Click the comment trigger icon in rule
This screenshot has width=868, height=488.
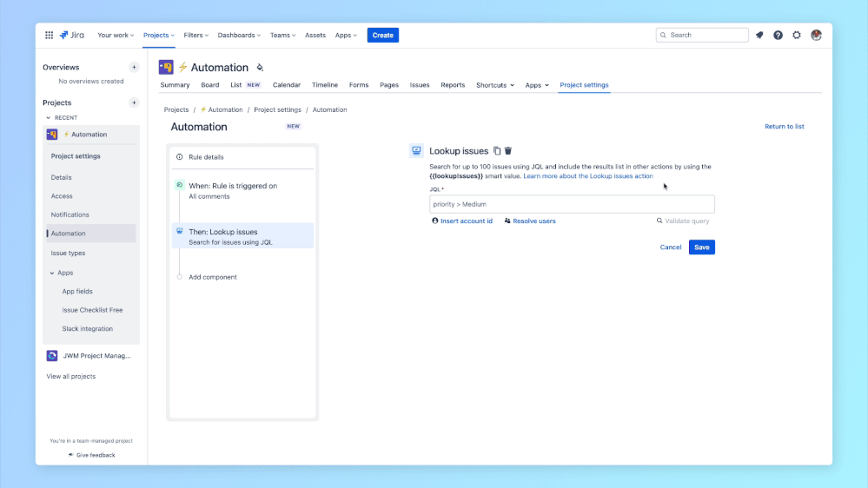pyautogui.click(x=179, y=185)
